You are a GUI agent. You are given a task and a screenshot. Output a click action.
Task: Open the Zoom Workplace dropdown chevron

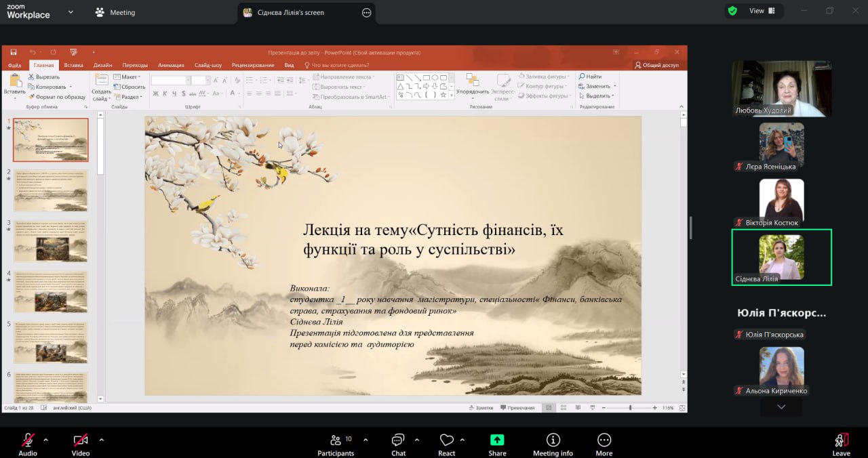pos(70,12)
